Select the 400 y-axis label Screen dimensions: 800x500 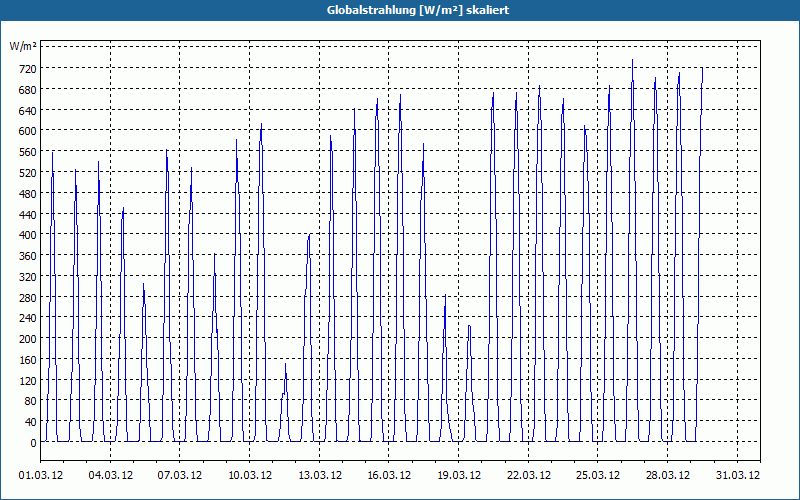click(x=27, y=235)
